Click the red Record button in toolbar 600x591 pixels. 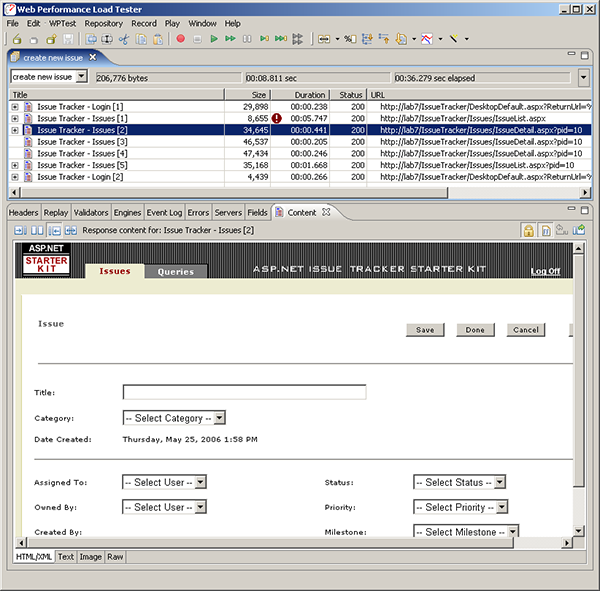[x=181, y=39]
